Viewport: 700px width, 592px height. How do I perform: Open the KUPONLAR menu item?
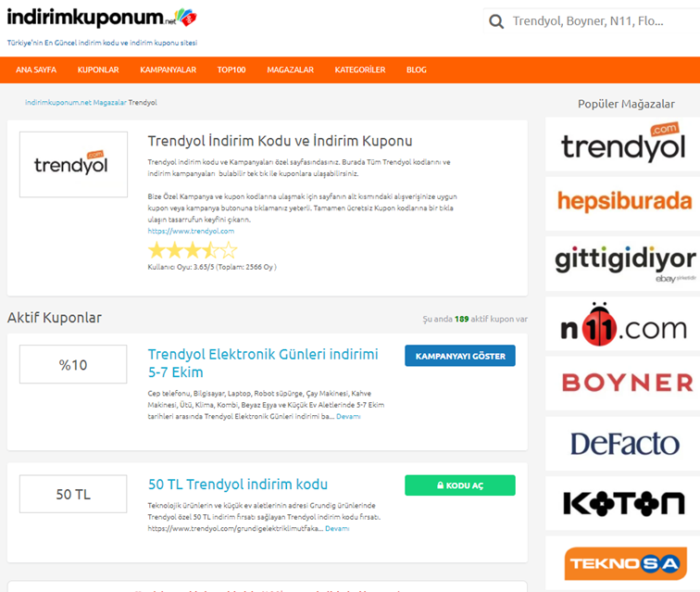[x=98, y=70]
